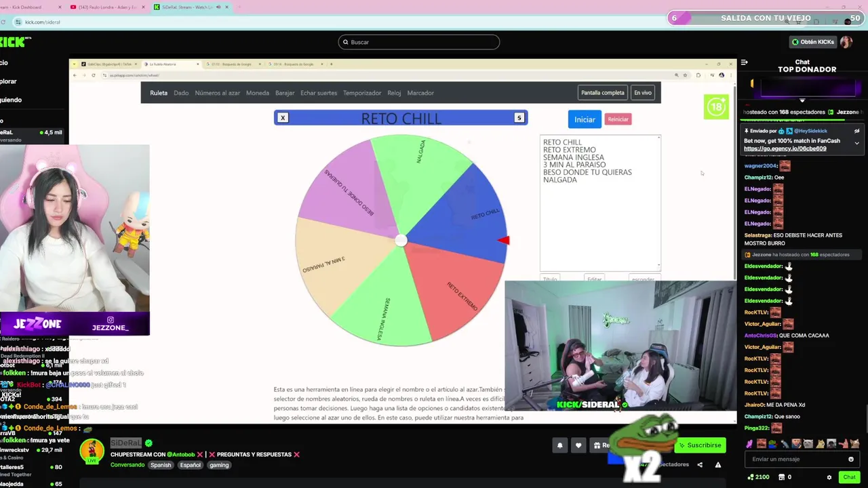The height and width of the screenshot is (488, 868).
Task: Click the wheel's white center hub
Action: pyautogui.click(x=401, y=240)
